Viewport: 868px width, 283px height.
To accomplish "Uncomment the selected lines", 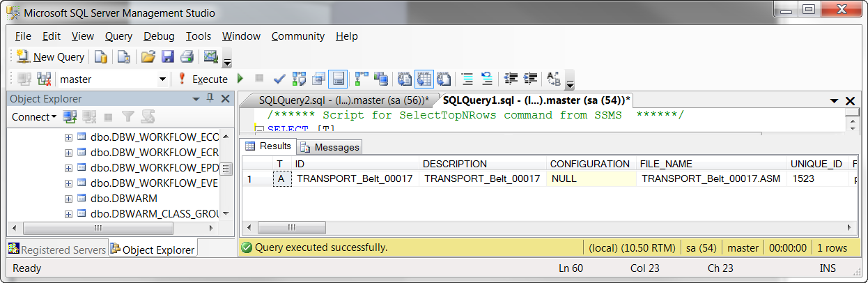I will 487,79.
